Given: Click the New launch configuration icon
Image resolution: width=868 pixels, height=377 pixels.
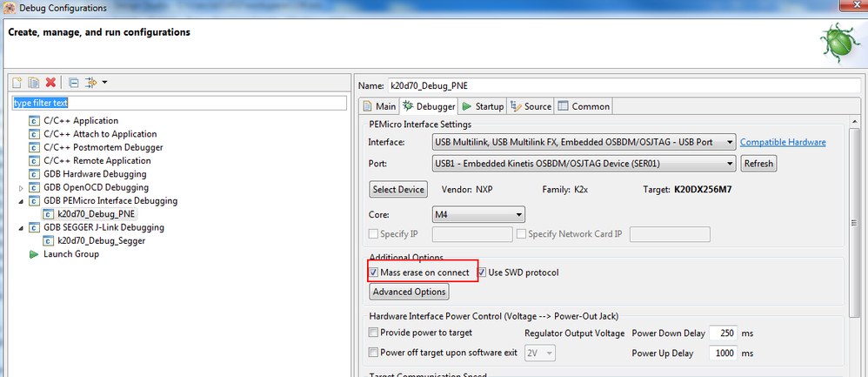Looking at the screenshot, I should click(x=17, y=83).
